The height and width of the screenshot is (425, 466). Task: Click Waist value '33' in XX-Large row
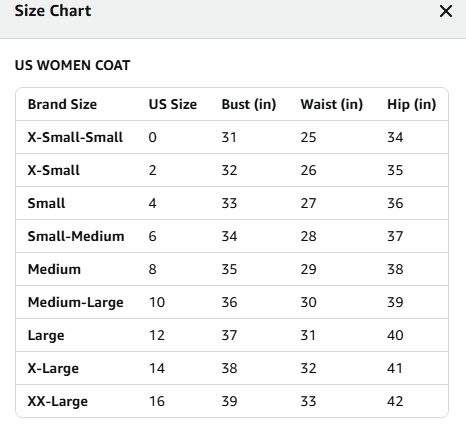308,401
